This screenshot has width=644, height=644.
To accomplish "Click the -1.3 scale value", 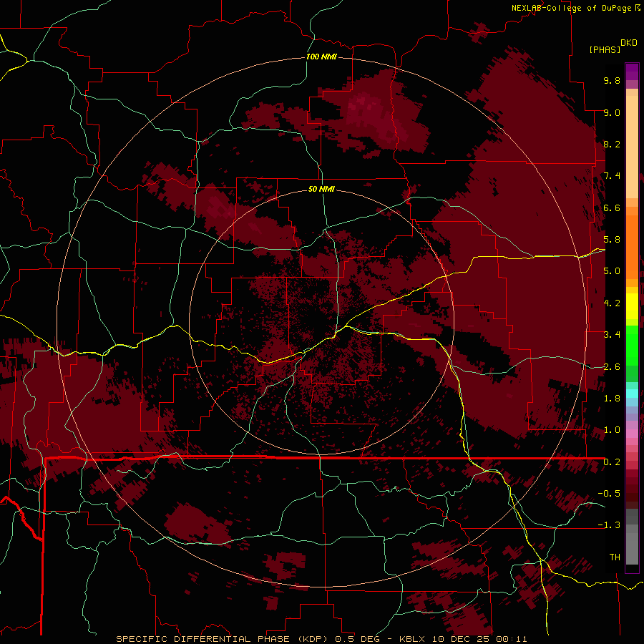I will coord(609,525).
